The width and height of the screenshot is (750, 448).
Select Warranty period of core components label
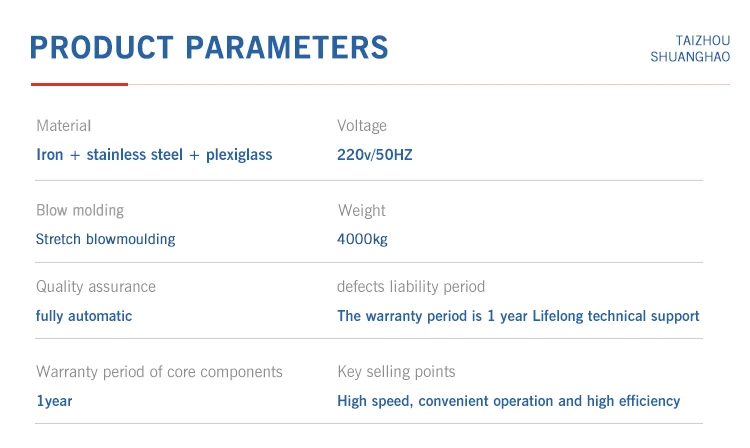point(159,372)
